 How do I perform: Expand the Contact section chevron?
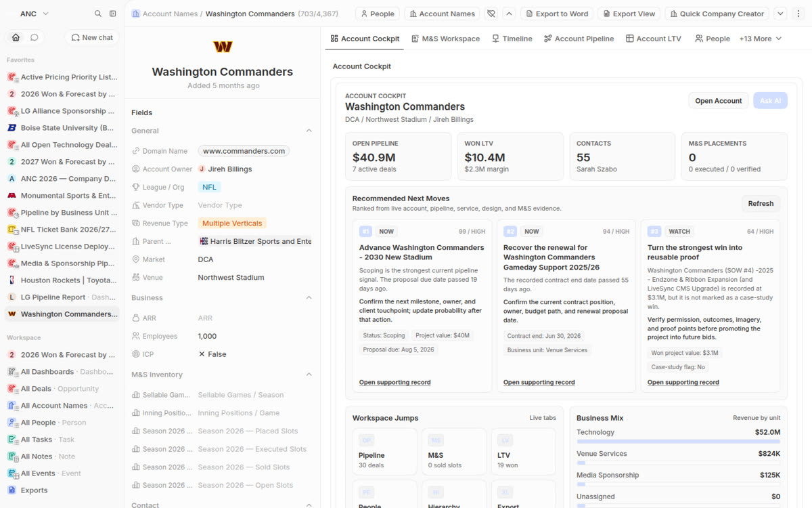click(309, 505)
